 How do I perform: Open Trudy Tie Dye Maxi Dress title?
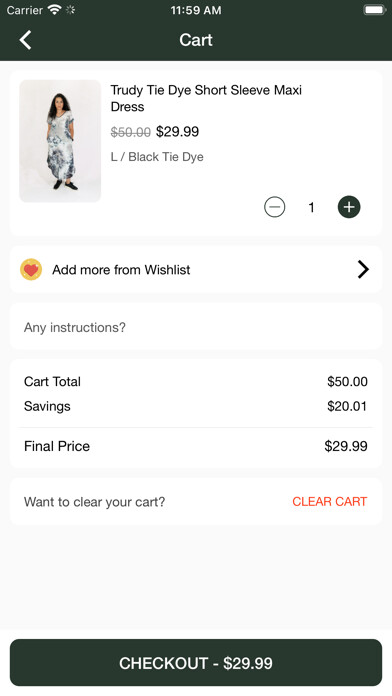point(206,98)
